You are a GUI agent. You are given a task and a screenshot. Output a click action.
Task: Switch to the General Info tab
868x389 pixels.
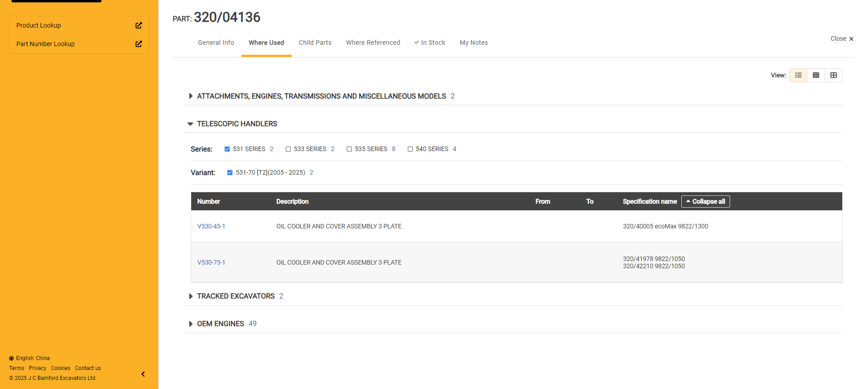coord(216,43)
